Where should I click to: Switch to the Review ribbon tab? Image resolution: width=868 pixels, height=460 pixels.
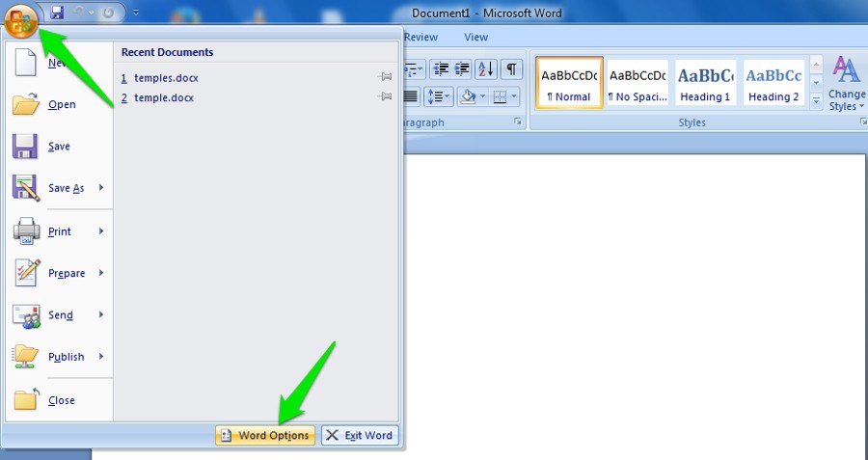[420, 37]
